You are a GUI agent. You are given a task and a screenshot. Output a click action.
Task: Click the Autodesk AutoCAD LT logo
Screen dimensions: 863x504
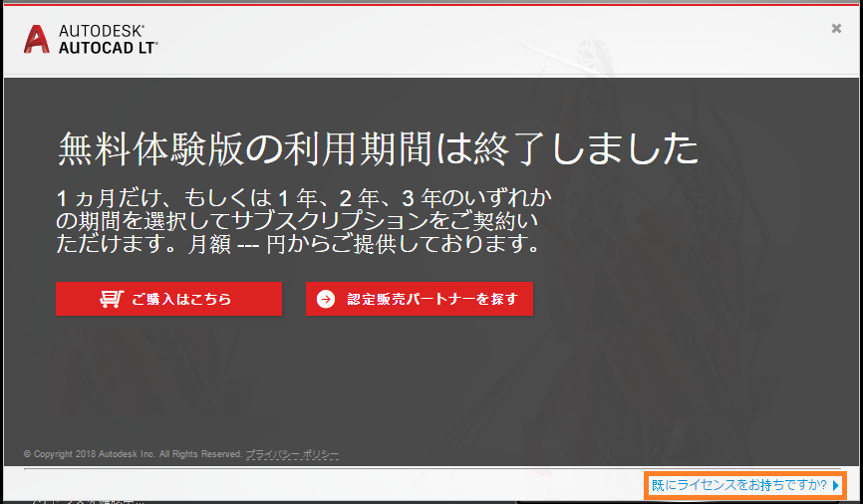(x=91, y=40)
